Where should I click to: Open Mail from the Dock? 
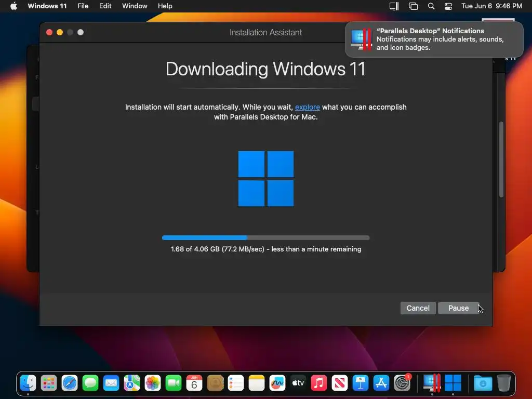[111, 383]
